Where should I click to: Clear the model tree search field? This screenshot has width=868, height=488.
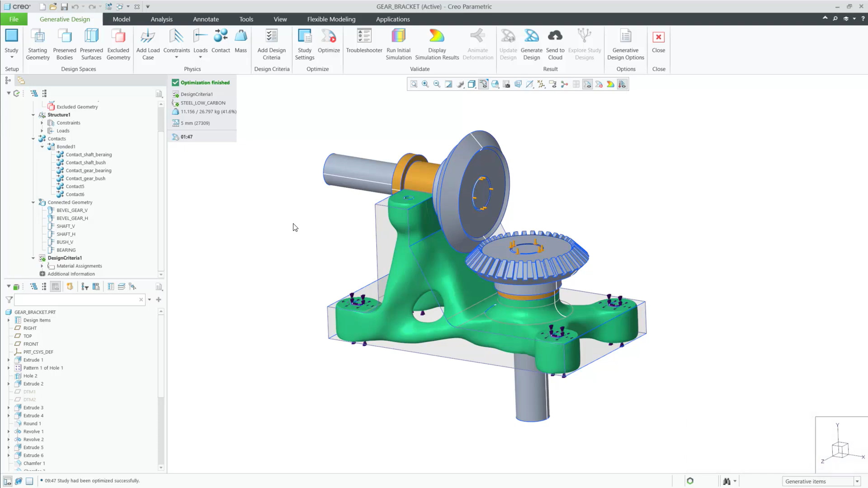click(x=141, y=300)
